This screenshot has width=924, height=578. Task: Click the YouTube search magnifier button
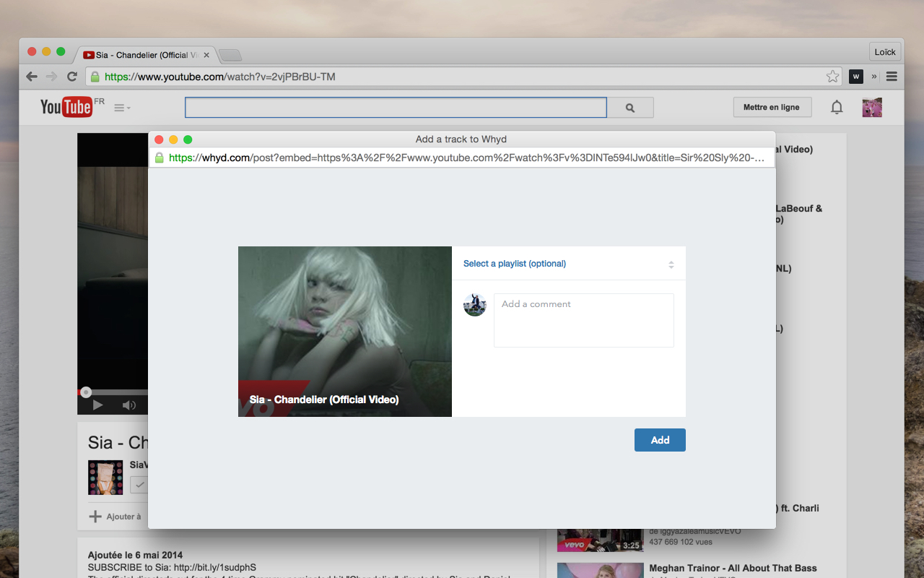(x=630, y=108)
